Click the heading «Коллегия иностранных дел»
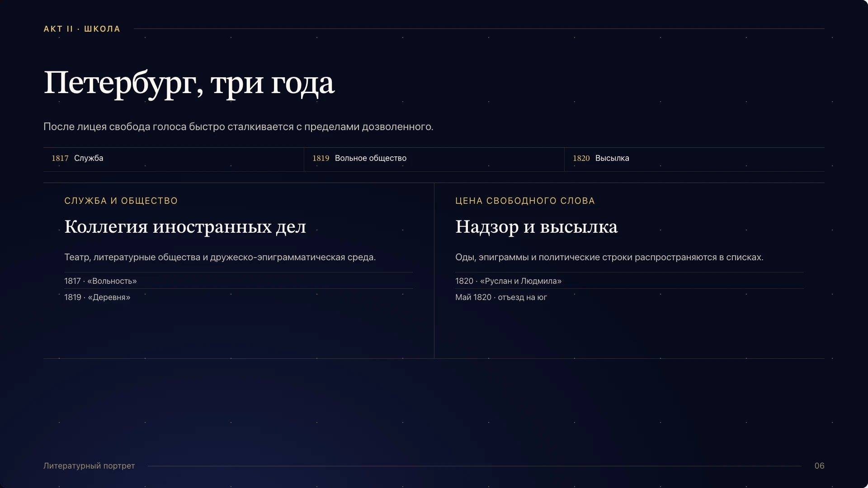 [185, 227]
